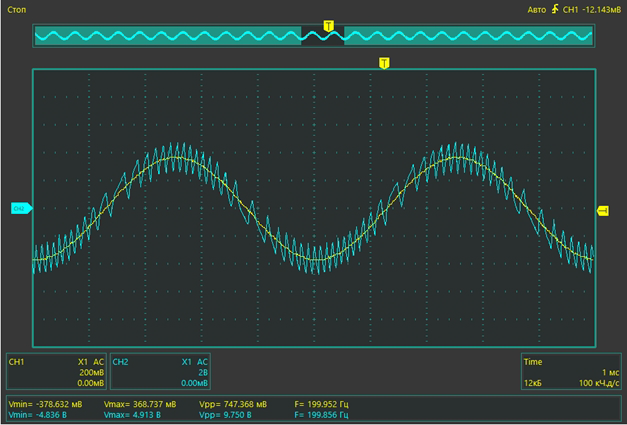The image size is (627, 425).
Task: Click the 12кБ memory depth value
Action: [x=535, y=383]
